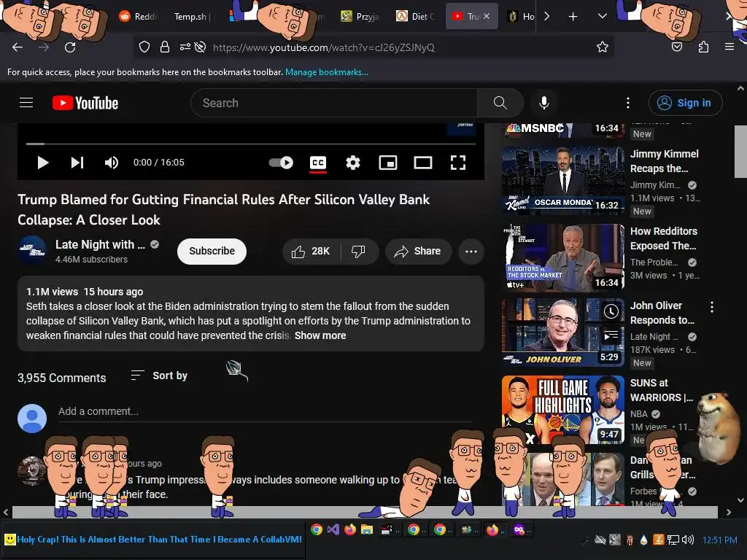Viewport: 747px width, 560px height.
Task: Switch to Diet C tab
Action: [x=415, y=17]
